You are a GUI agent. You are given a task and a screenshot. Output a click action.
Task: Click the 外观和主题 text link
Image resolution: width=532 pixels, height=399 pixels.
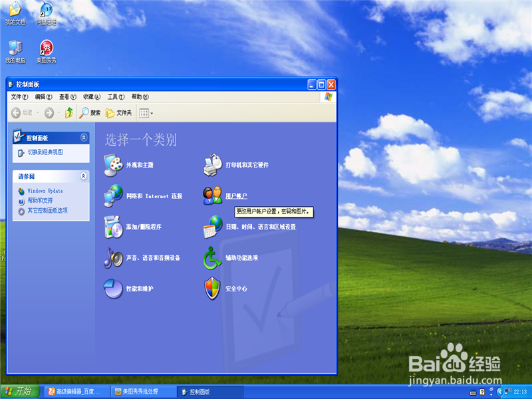pyautogui.click(x=140, y=165)
